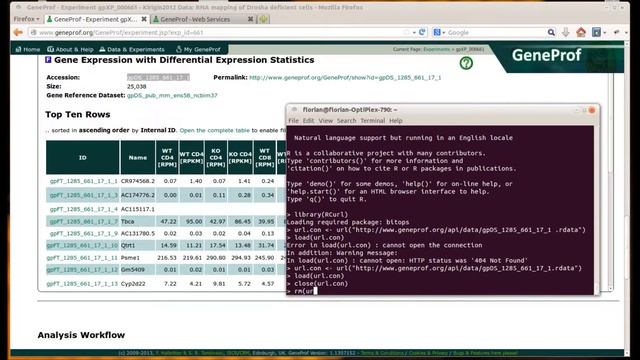Close the GeneProf Web Services tab
The image size is (640, 360).
point(251,19)
